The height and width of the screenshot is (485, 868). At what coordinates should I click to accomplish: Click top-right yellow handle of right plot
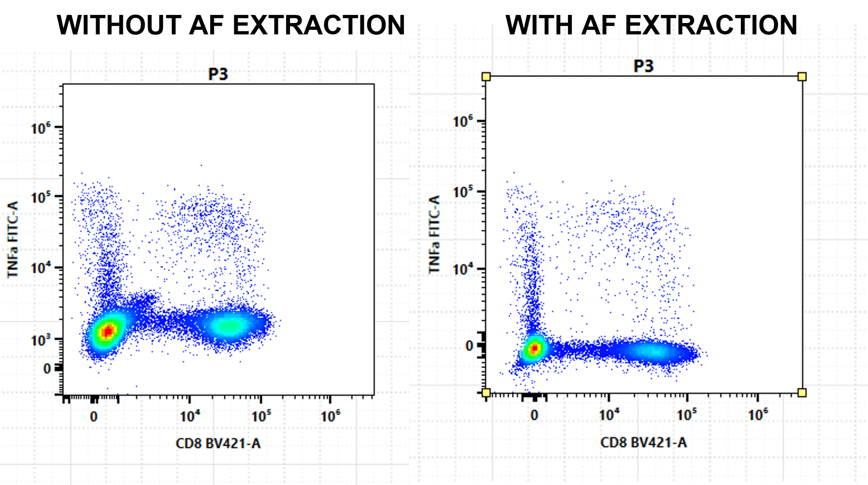tap(802, 77)
